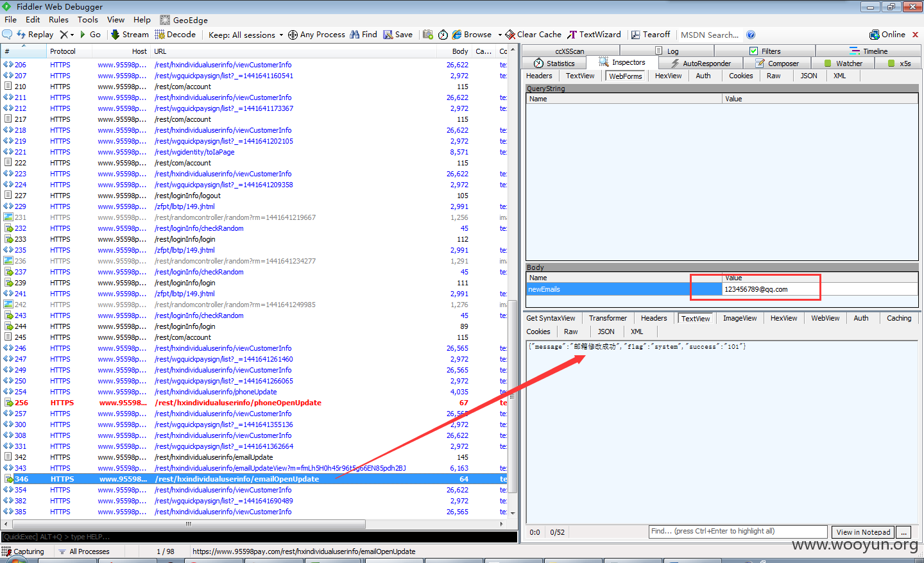This screenshot has width=924, height=563.
Task: Focus the MSDN Search field
Action: (x=710, y=35)
